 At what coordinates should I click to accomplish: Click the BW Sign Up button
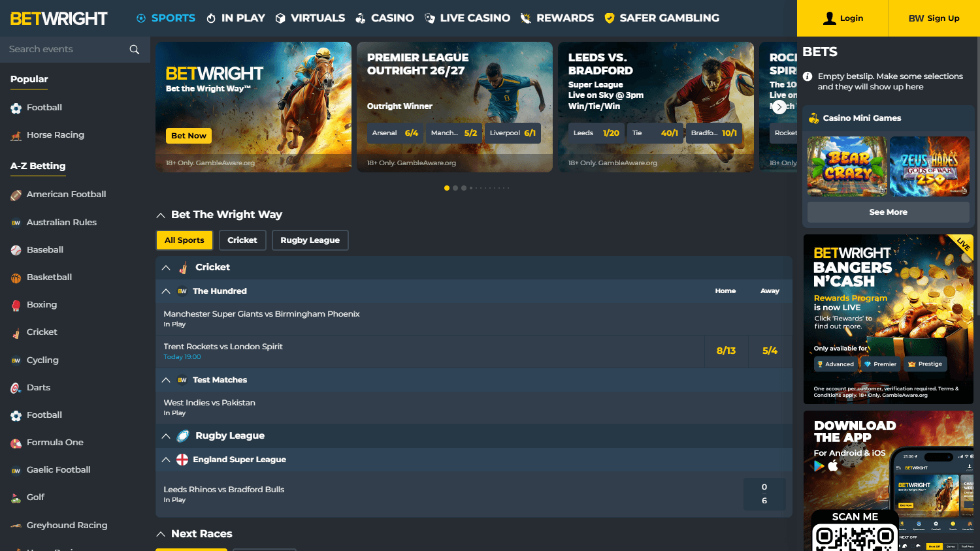point(934,18)
